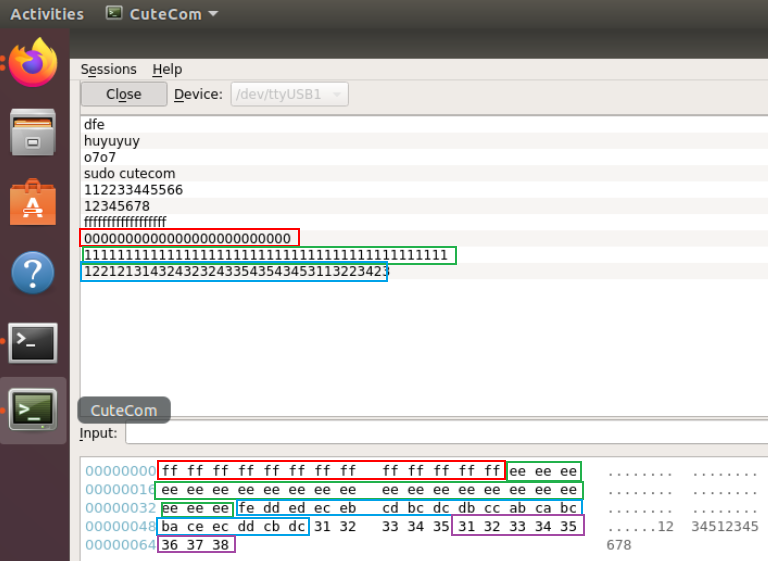Click the upper Terminal dock icon

[x=33, y=342]
